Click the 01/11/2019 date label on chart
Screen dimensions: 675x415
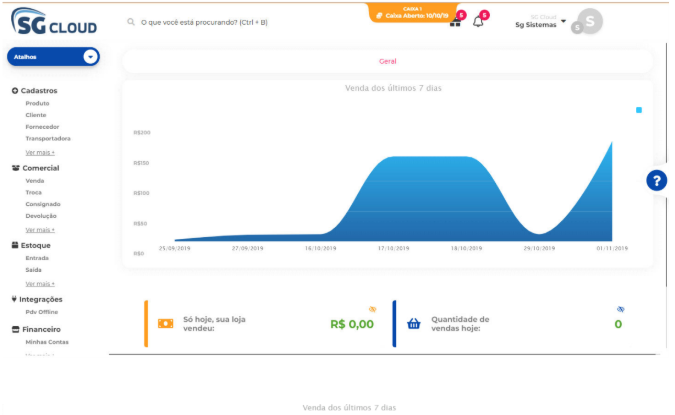[x=612, y=248]
